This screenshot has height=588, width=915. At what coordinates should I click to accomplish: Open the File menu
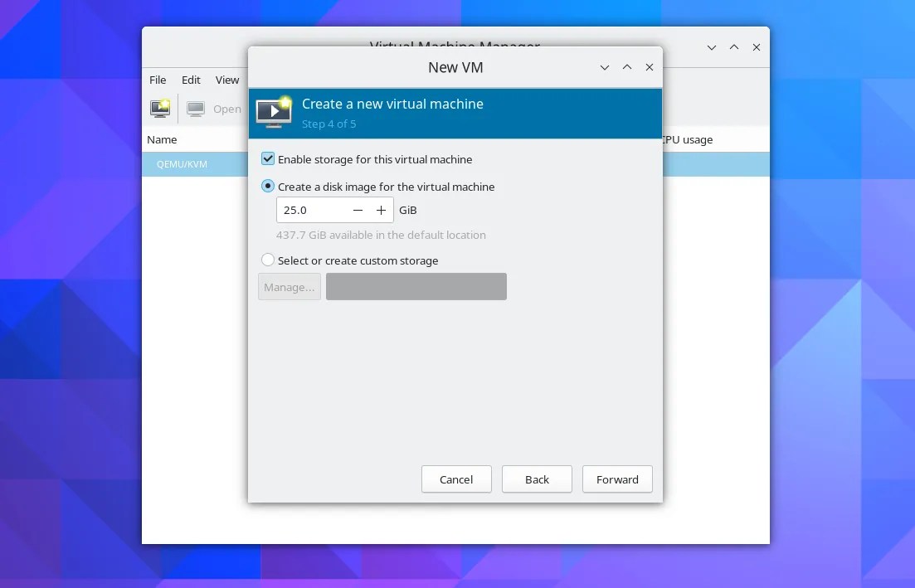(x=157, y=80)
